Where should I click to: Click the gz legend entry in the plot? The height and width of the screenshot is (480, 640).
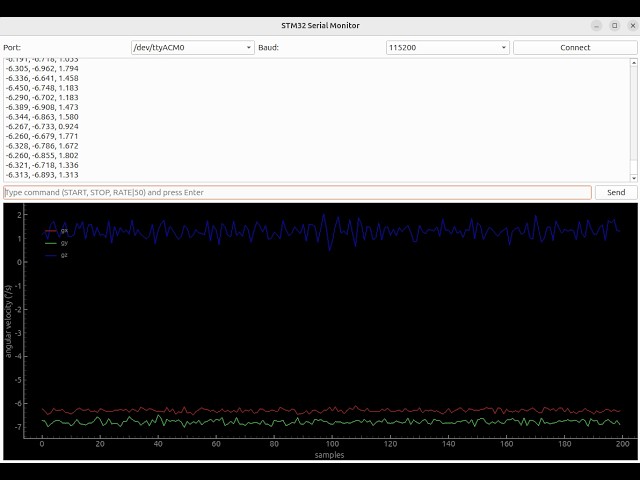[x=56, y=255]
